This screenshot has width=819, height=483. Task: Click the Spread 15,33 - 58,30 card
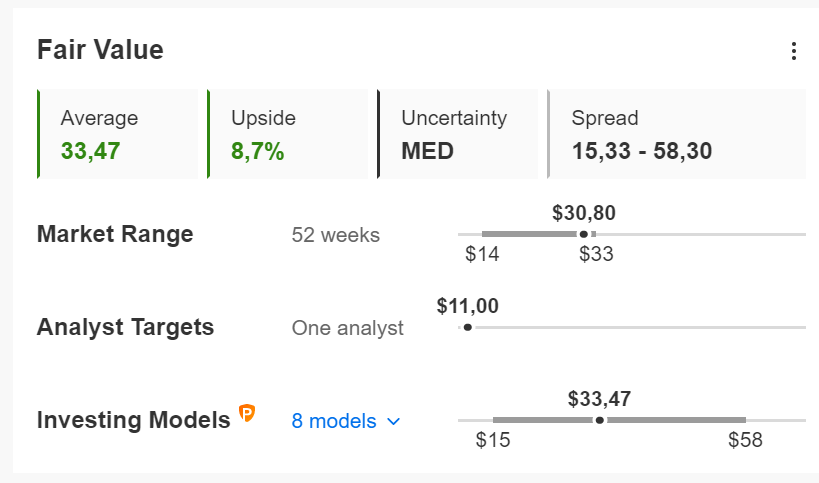[x=676, y=134]
